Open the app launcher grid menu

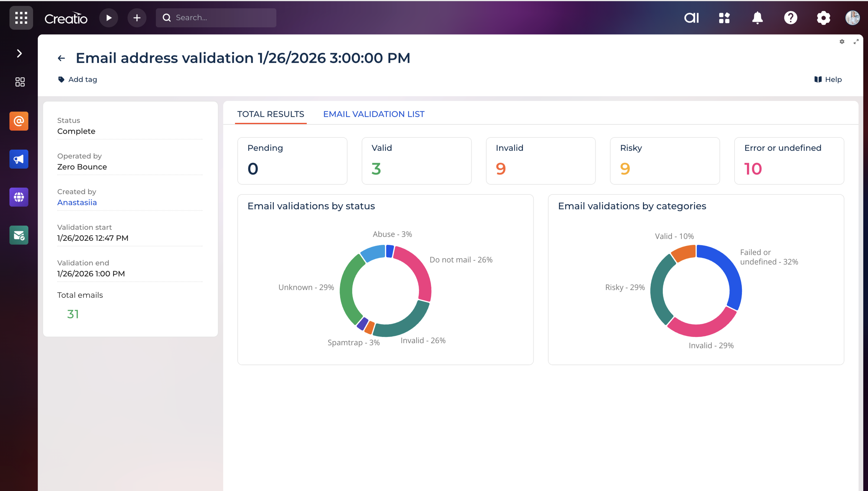21,18
